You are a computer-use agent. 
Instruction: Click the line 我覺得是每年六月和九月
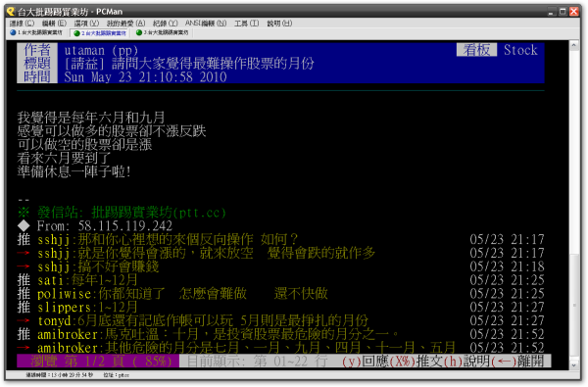point(91,118)
